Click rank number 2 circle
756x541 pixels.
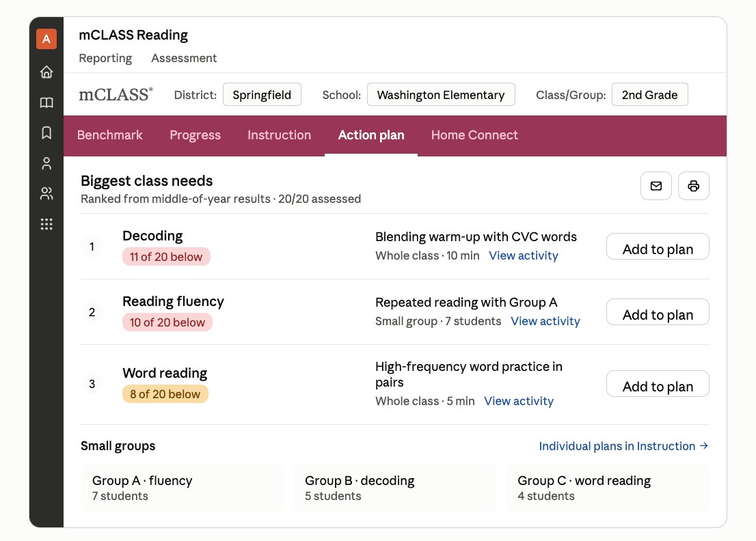92,312
